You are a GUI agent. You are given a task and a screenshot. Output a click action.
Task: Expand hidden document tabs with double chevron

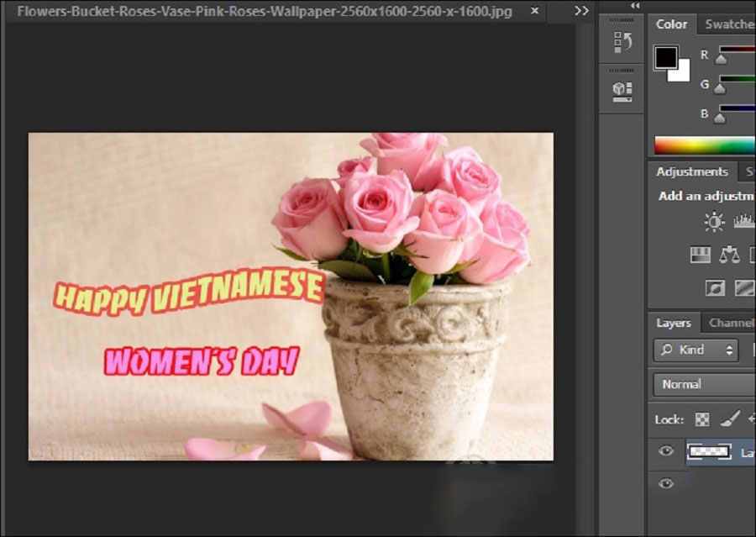point(581,11)
